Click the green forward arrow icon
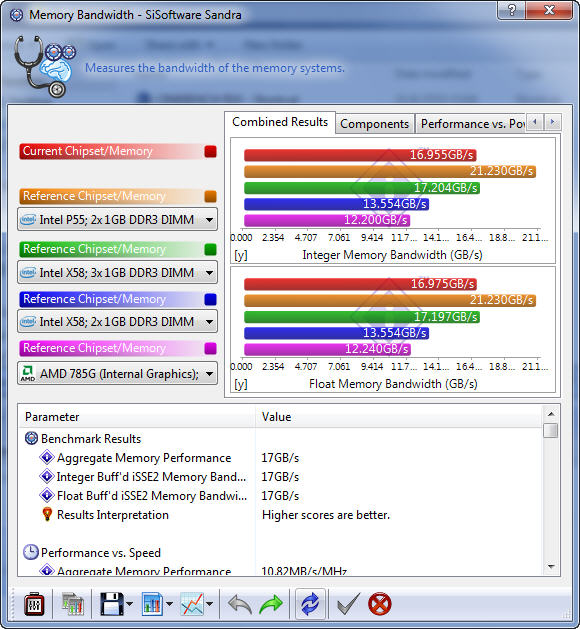Viewport: 580px width, 629px height. [271, 604]
